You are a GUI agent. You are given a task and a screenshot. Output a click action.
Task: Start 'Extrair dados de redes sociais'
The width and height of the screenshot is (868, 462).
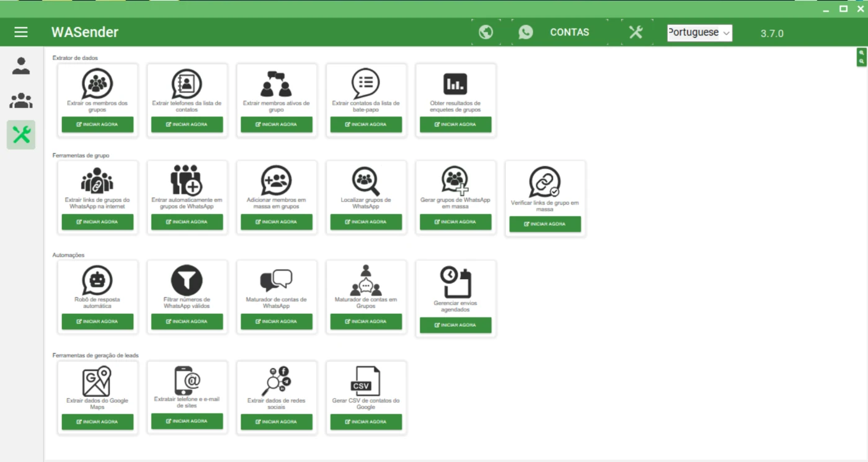pyautogui.click(x=277, y=422)
